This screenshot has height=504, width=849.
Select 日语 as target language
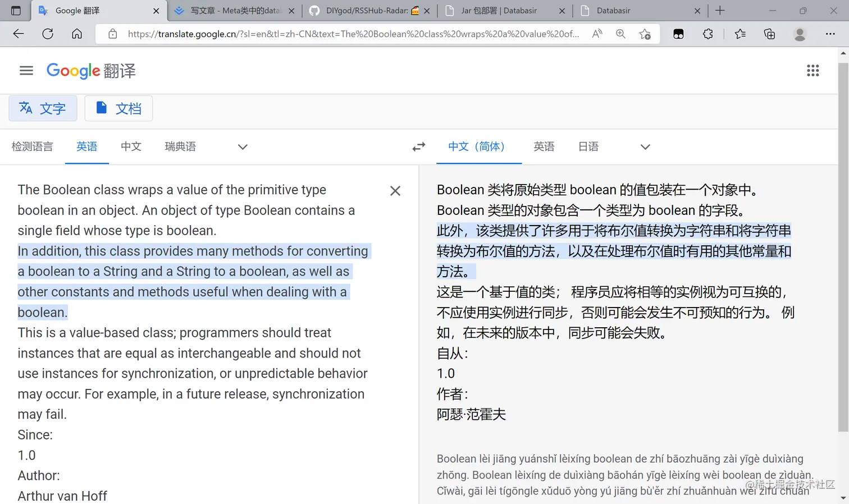[588, 146]
